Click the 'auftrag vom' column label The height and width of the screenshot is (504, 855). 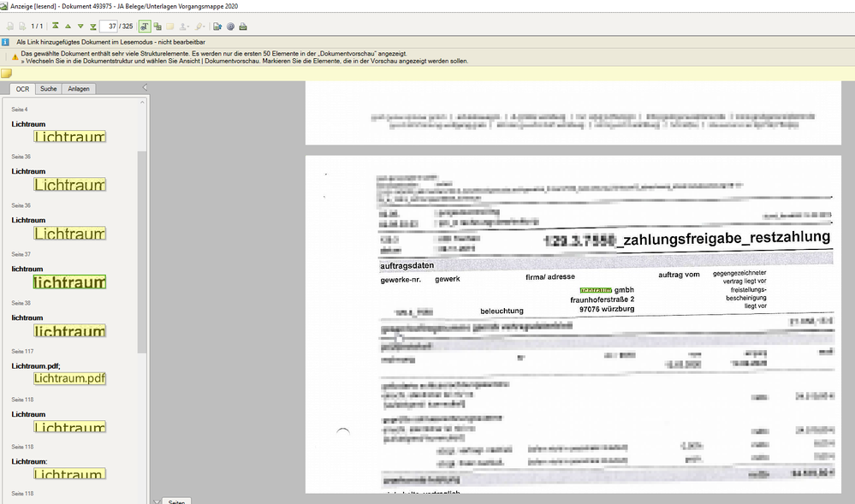coord(679,275)
